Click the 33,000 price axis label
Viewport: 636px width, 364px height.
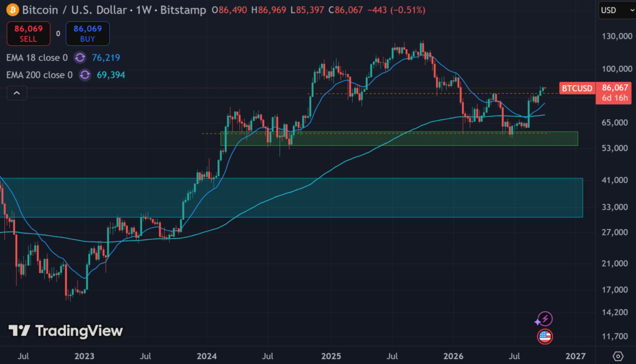(x=615, y=207)
